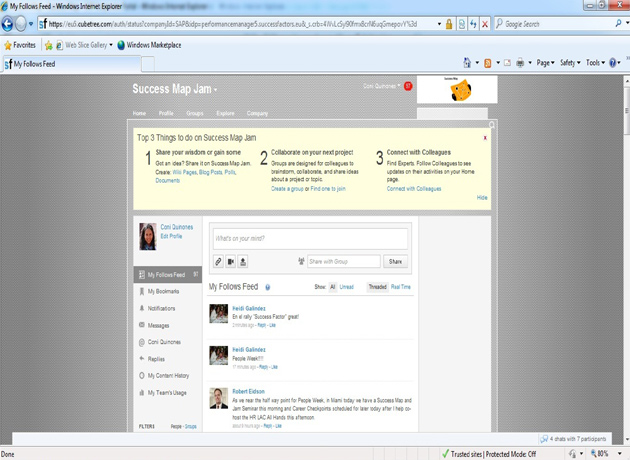This screenshot has width=630, height=460.
Task: Go to the Home navigation tab
Action: click(139, 113)
